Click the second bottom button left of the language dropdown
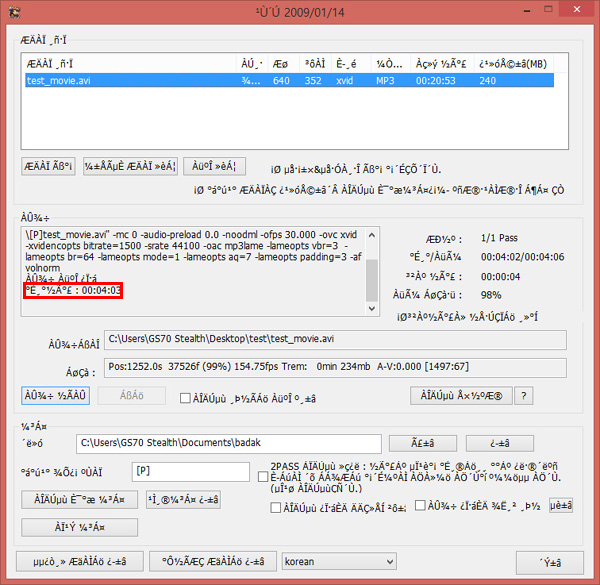 click(213, 561)
